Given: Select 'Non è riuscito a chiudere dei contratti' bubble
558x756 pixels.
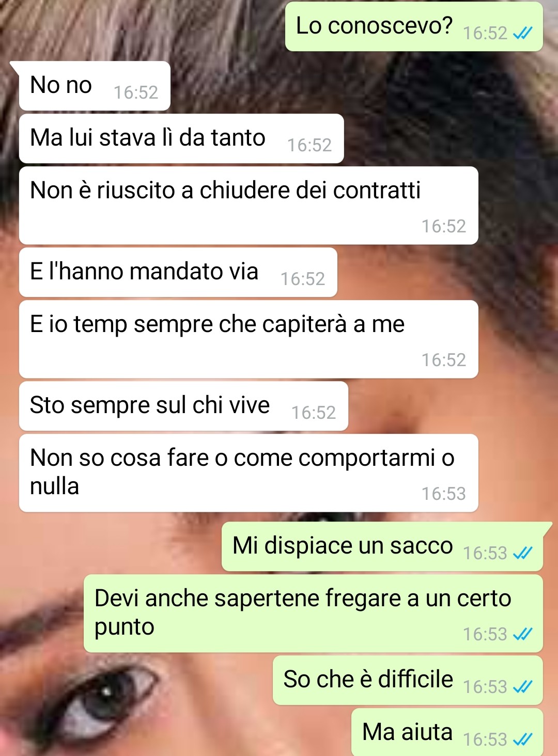Looking at the screenshot, I should point(249,205).
